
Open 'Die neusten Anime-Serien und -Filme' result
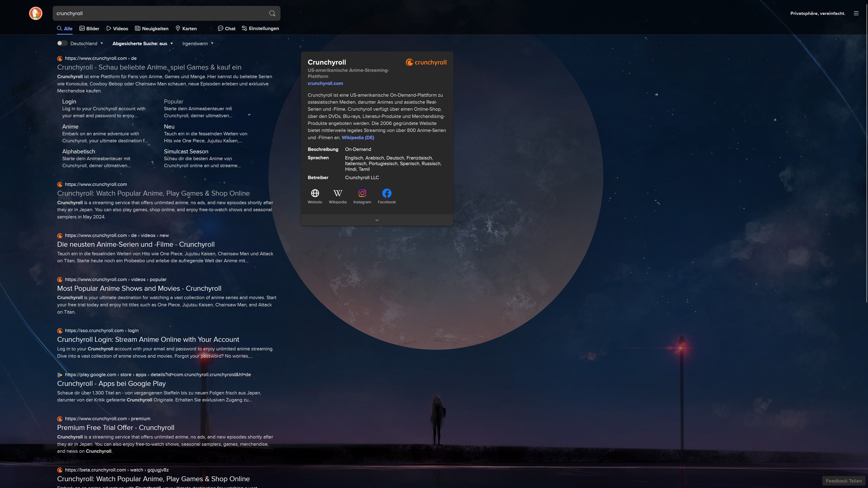(x=136, y=244)
